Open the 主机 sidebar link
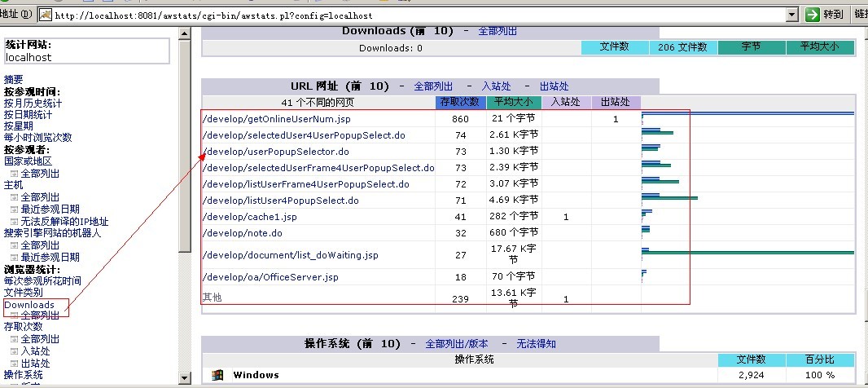868x388 pixels. pos(13,185)
